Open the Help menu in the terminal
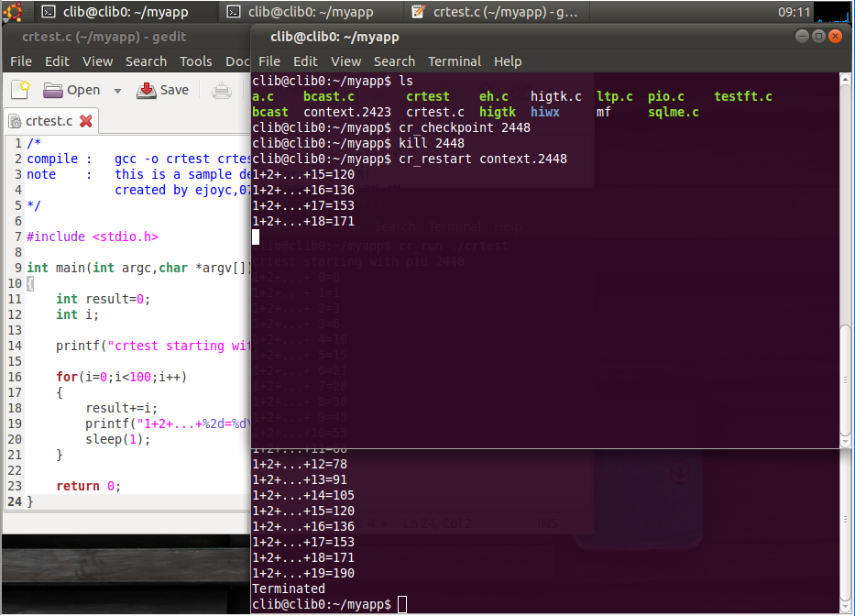This screenshot has height=616, width=855. pos(508,61)
